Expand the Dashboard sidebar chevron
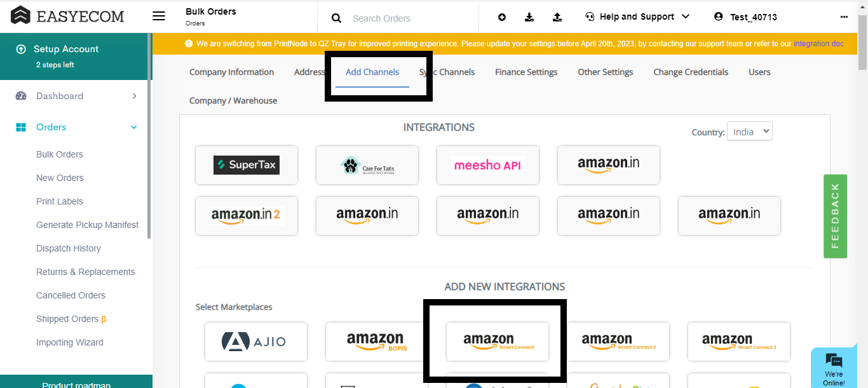 [134, 96]
